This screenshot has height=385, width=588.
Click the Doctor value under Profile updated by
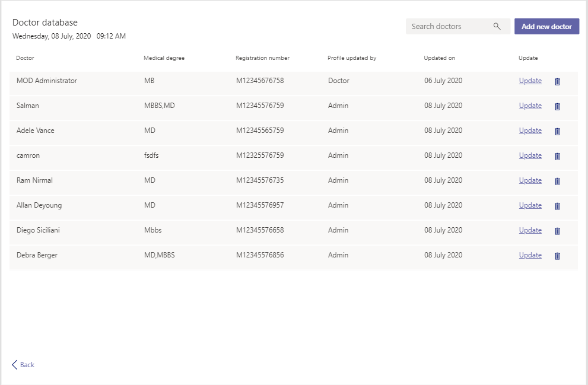tap(339, 81)
